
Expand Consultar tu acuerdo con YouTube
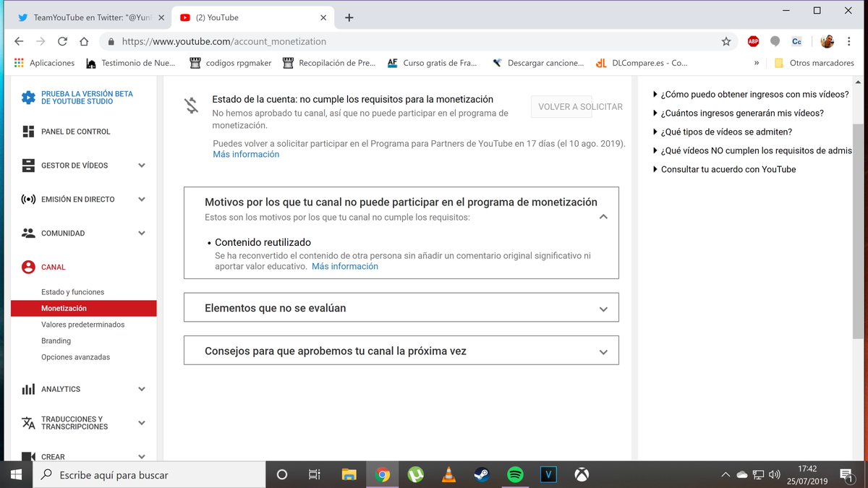[723, 169]
